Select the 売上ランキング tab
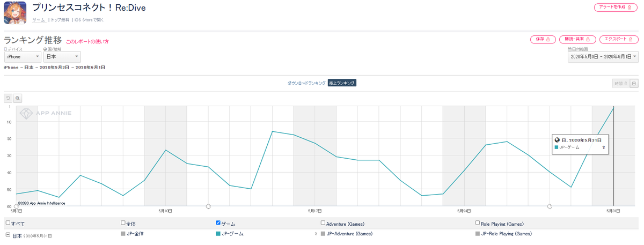The image size is (644, 245). (x=342, y=83)
